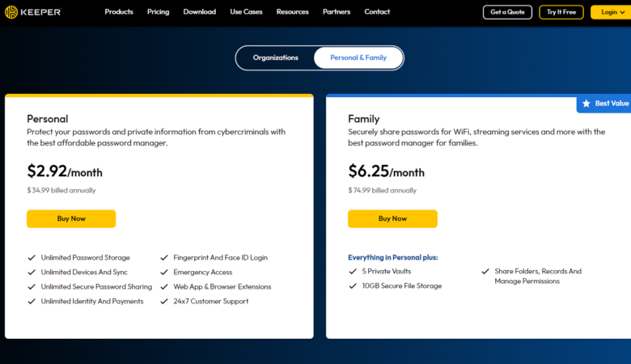This screenshot has width=631, height=364.
Task: Click the 5 Private Vaults text
Action: pyautogui.click(x=387, y=272)
